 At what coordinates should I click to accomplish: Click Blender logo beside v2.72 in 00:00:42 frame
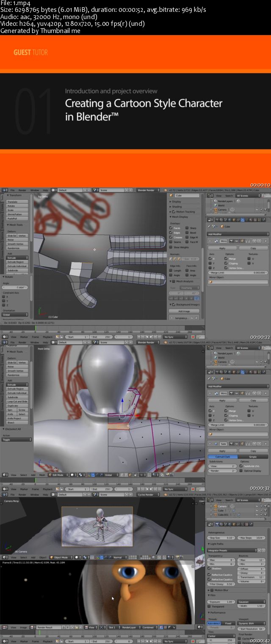165,494
